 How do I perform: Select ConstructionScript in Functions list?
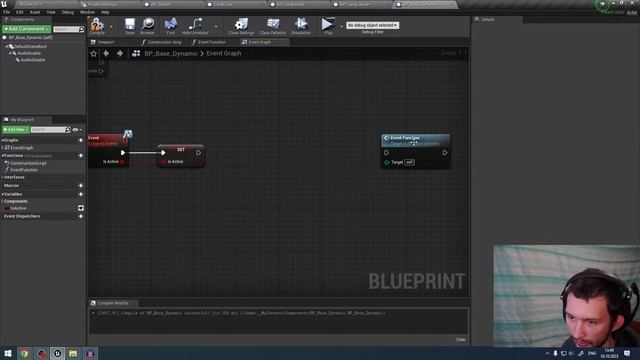28,163
